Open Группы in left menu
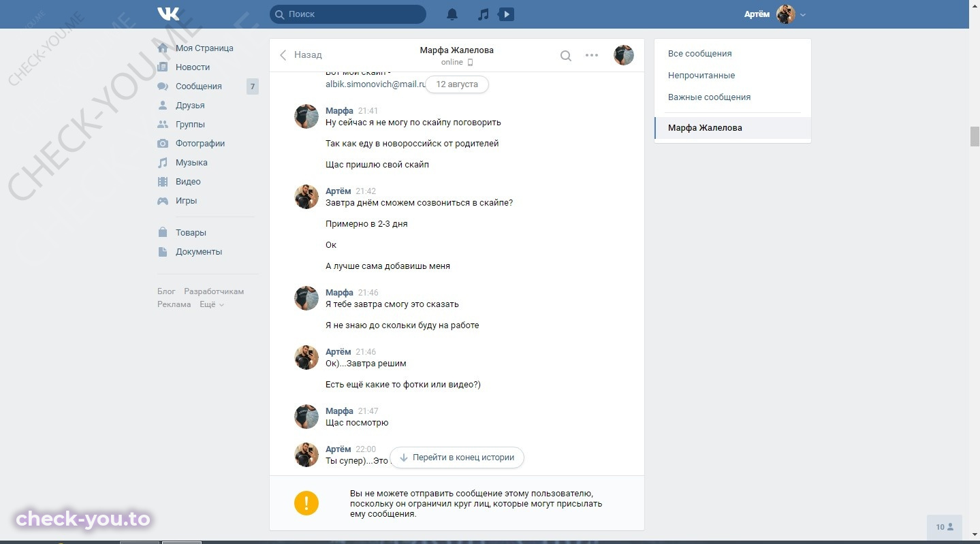980x544 pixels. 190,125
